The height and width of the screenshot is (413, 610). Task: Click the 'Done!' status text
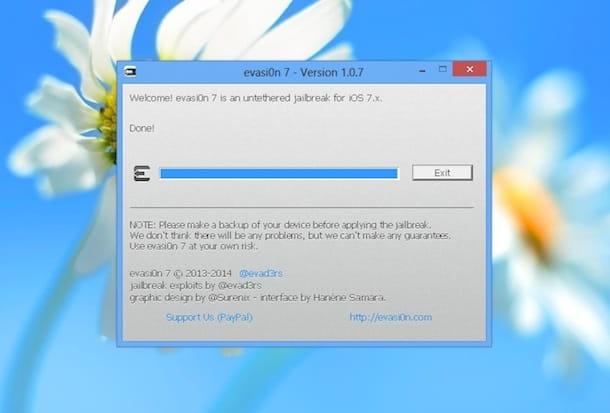pyautogui.click(x=142, y=128)
